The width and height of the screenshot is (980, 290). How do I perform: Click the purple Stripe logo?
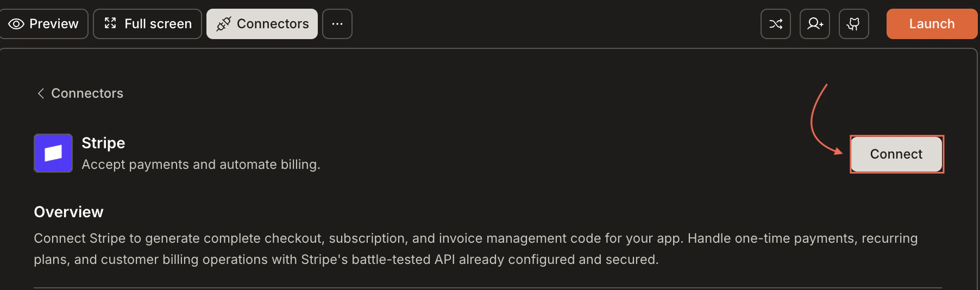click(x=53, y=153)
